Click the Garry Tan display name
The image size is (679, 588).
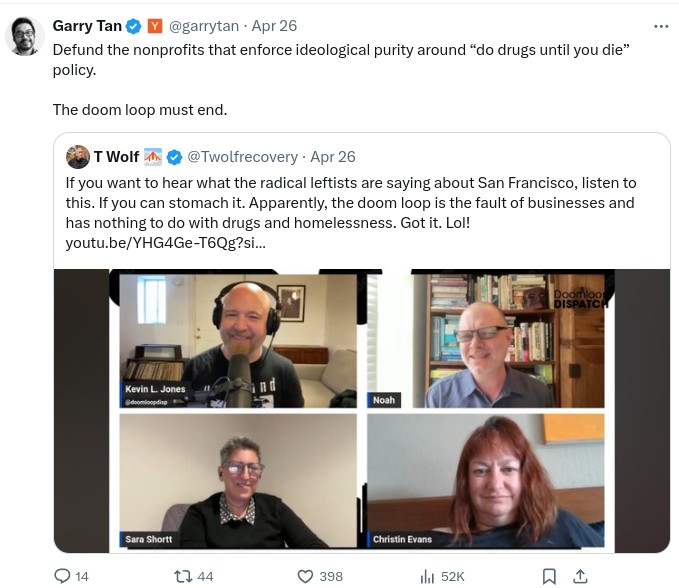coord(87,26)
